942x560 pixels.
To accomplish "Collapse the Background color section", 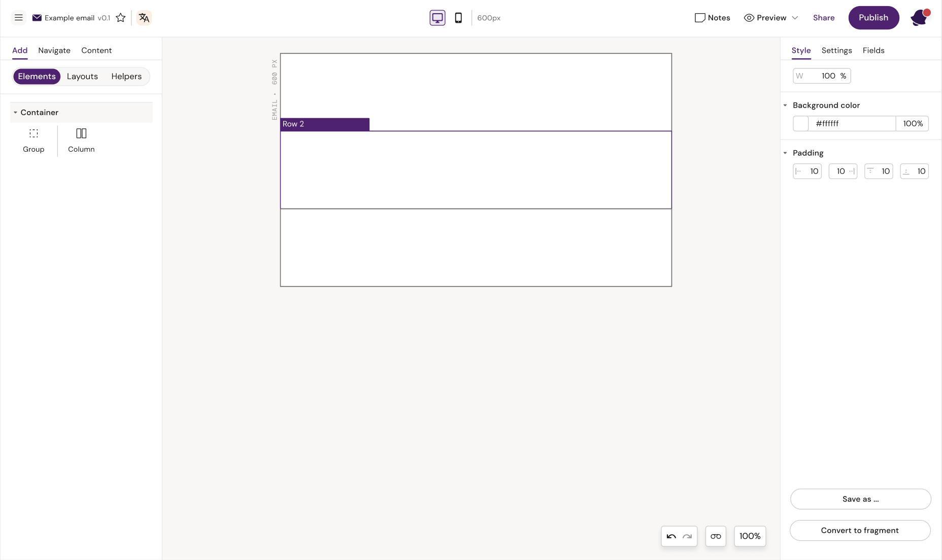I will [x=785, y=105].
